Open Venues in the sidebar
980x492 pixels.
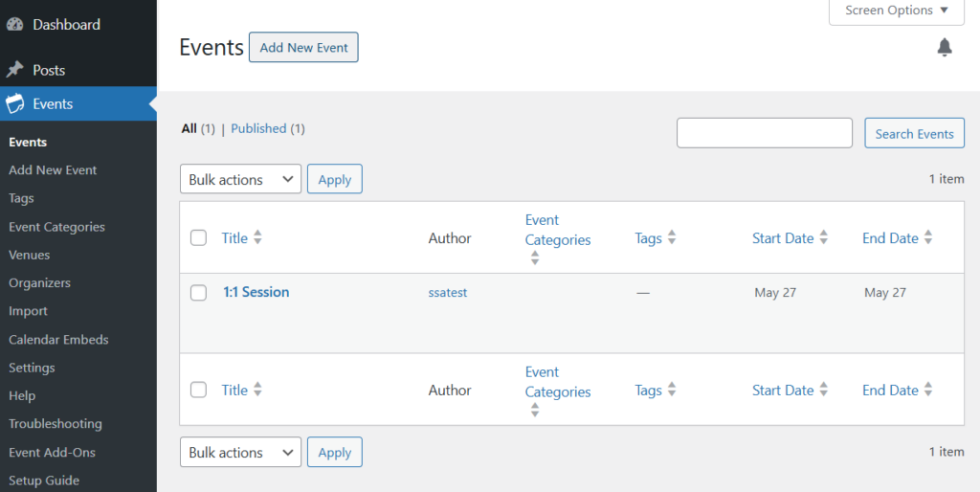(x=30, y=255)
